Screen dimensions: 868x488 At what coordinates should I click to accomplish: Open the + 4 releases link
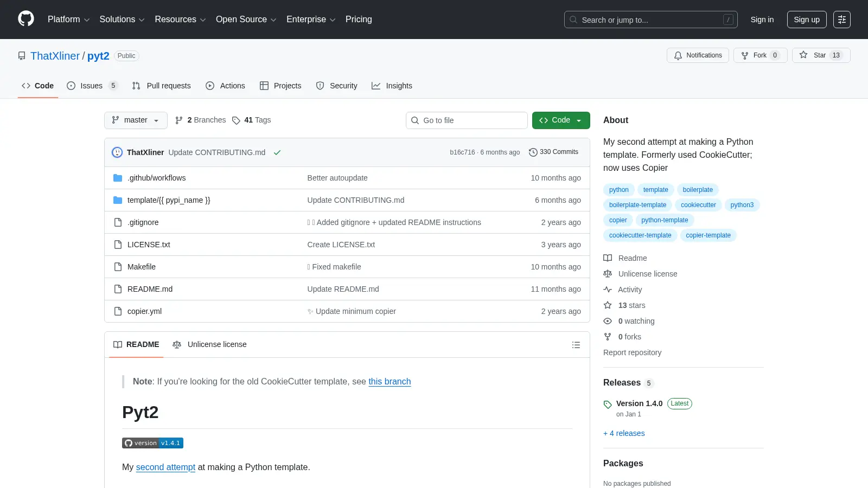click(624, 433)
